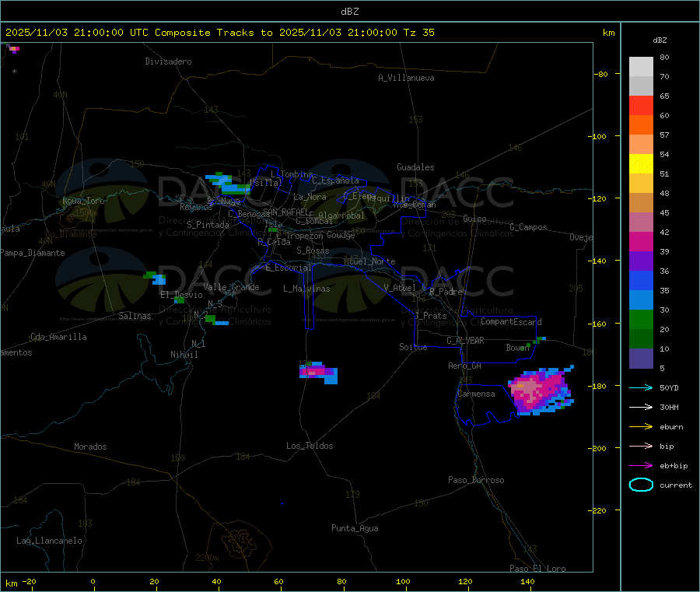Click the large storm cell near Carmensa
The image size is (700, 592).
(x=541, y=391)
